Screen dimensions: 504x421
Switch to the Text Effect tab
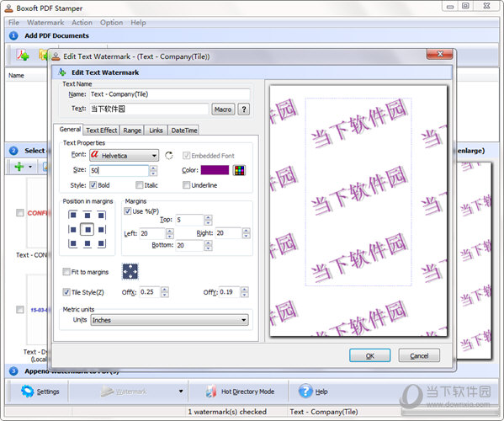click(102, 131)
